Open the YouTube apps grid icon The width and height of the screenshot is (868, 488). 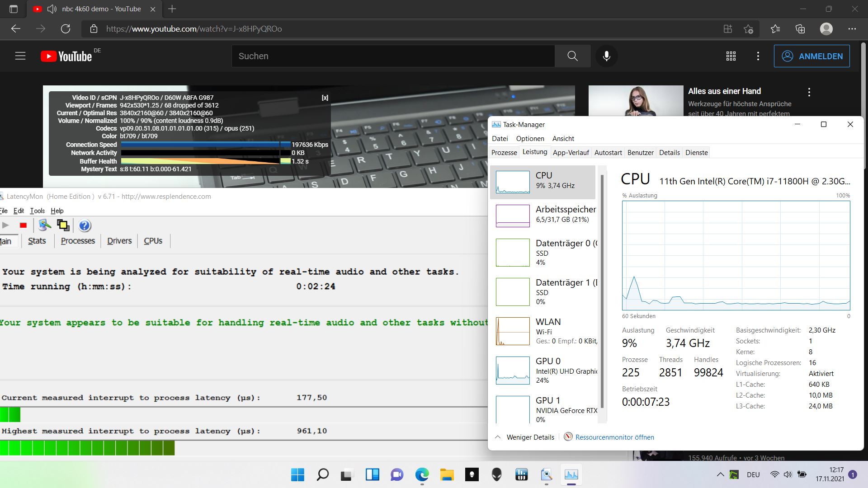coord(731,56)
